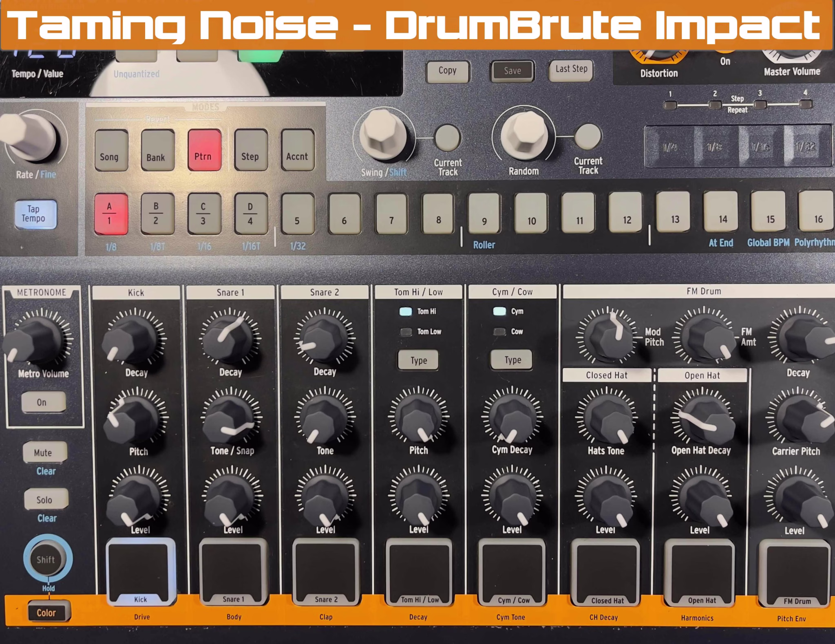The height and width of the screenshot is (644, 835).
Task: Toggle step button 6
Action: (x=345, y=214)
